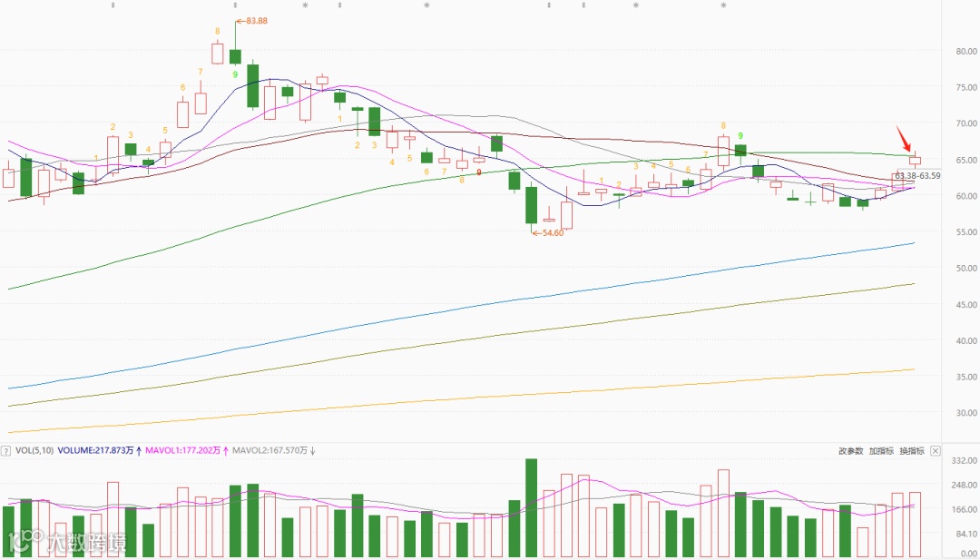Click 加指标 to add an indicator
The width and height of the screenshot is (980, 560).
[881, 450]
